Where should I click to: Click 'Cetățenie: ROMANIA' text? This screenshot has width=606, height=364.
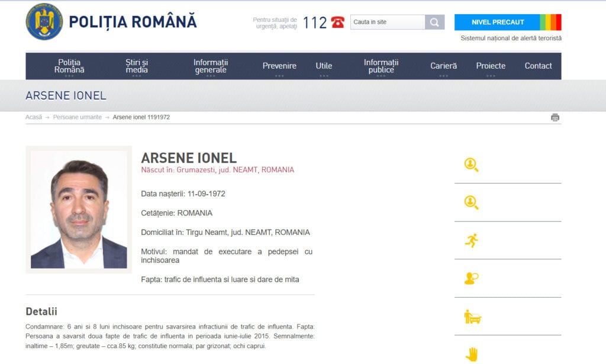(x=176, y=213)
